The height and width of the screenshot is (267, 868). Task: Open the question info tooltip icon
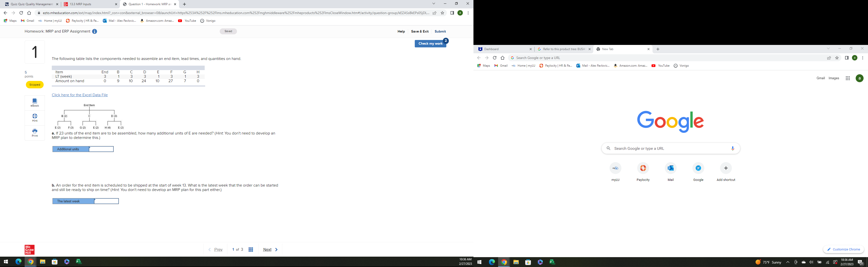click(94, 31)
